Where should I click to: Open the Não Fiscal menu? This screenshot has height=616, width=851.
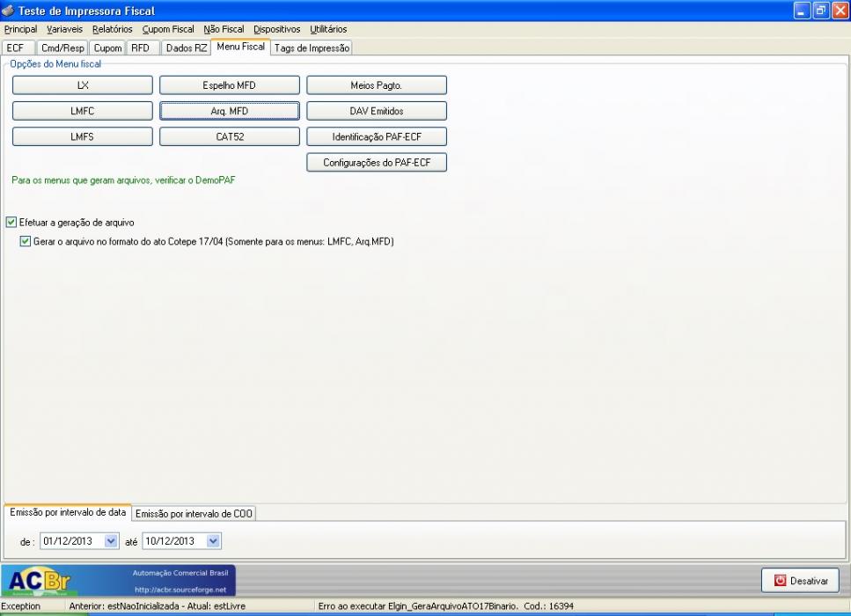(224, 29)
